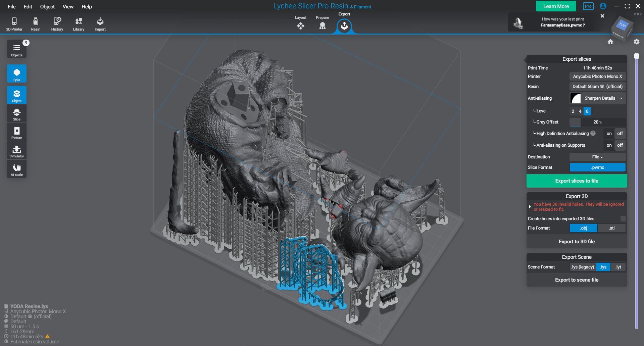Collapse the Export slices panel arrow

click(525, 60)
